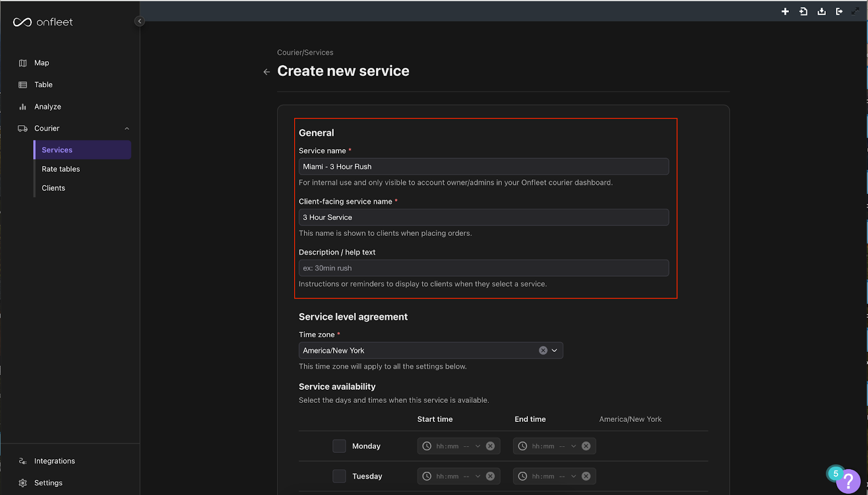Image resolution: width=868 pixels, height=495 pixels.
Task: Go back with the arrow beside Create new service
Action: [x=266, y=72]
